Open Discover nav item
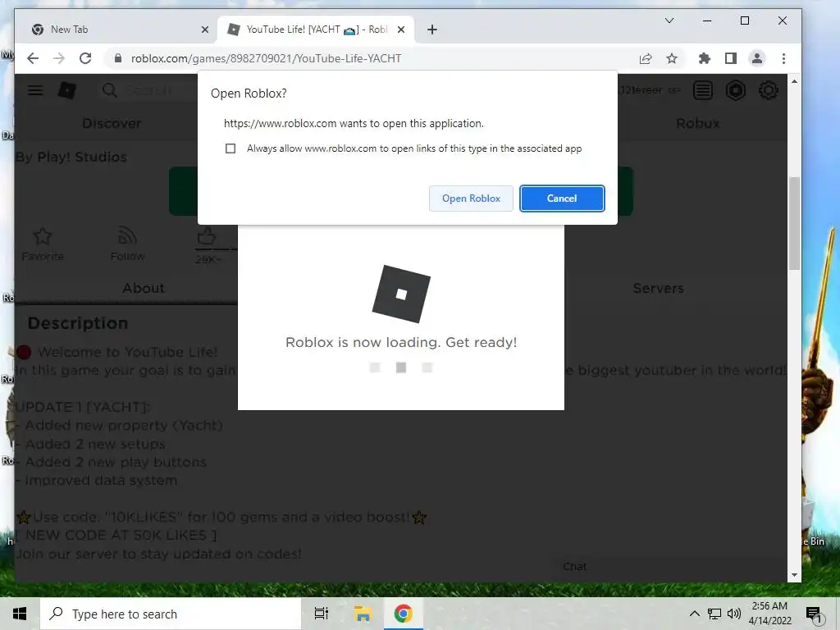840x630 pixels. [112, 123]
